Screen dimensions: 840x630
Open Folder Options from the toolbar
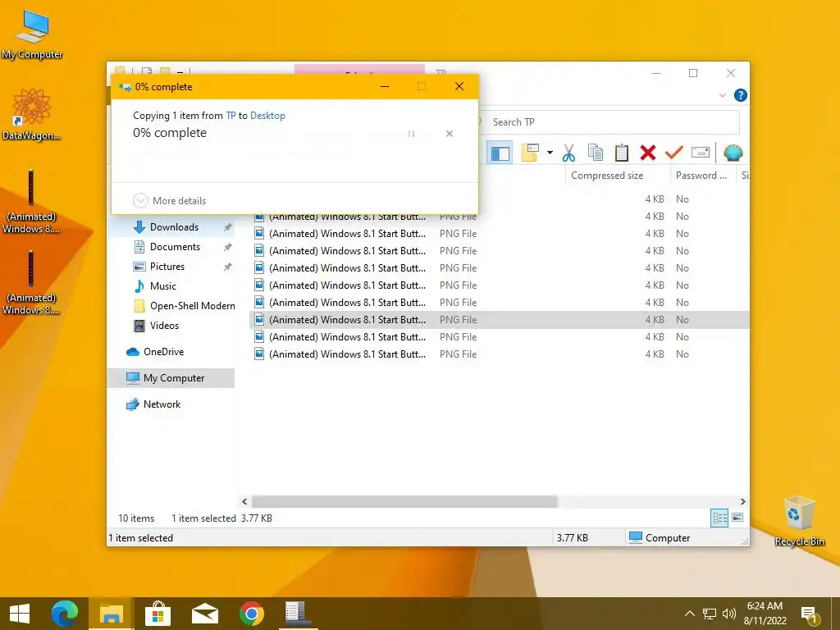530,153
